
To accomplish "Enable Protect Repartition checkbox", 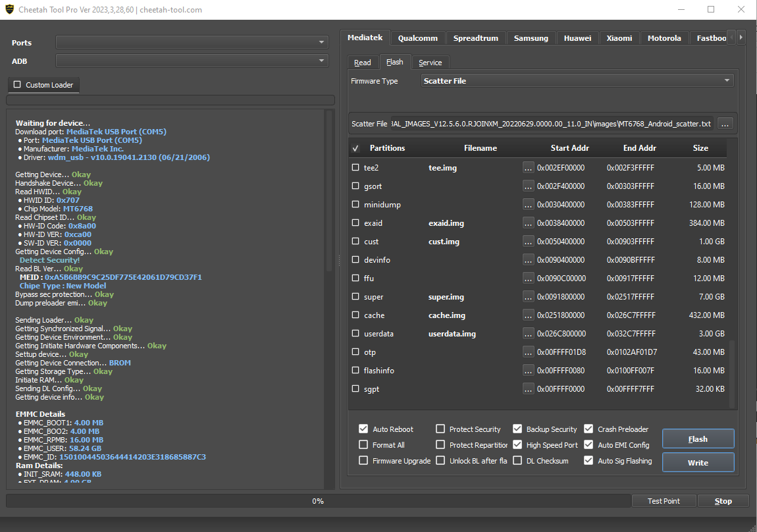I will 440,444.
